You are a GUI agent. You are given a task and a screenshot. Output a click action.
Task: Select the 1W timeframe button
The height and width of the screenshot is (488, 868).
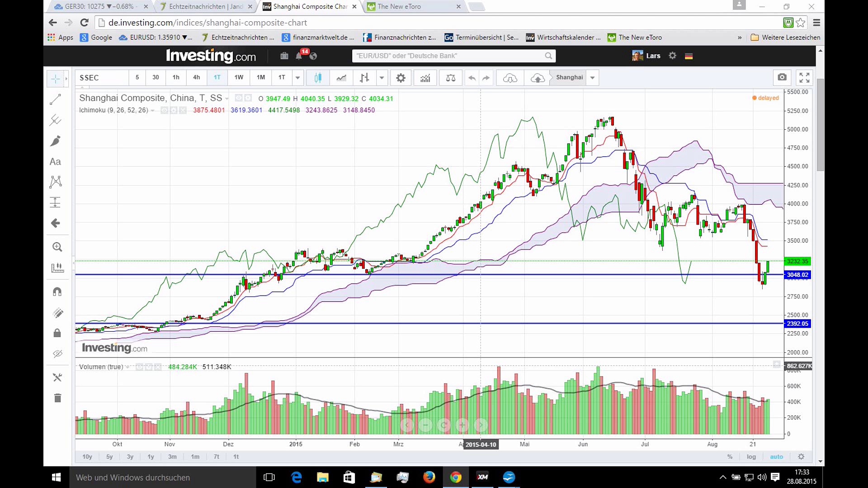point(239,77)
